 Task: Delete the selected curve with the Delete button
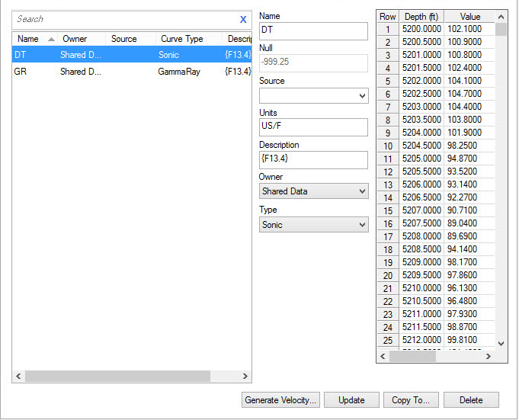click(471, 400)
